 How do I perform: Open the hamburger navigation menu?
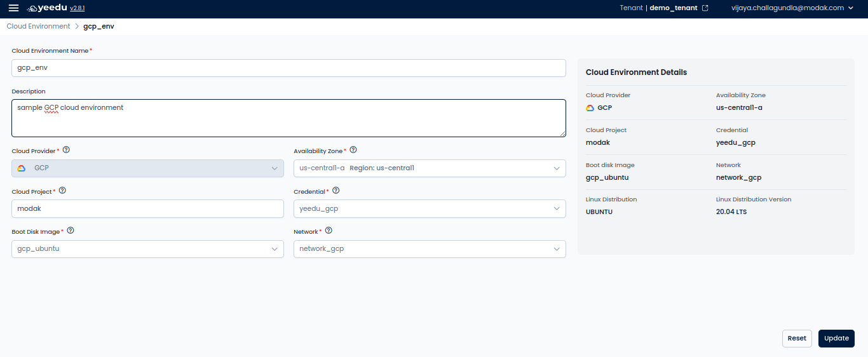pos(13,8)
